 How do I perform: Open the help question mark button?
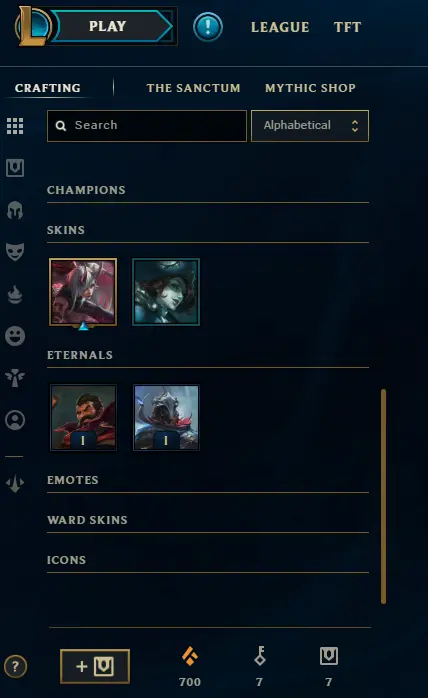point(16,666)
